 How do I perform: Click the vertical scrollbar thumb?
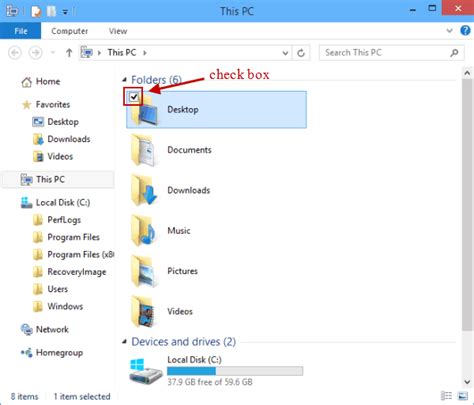(467, 205)
